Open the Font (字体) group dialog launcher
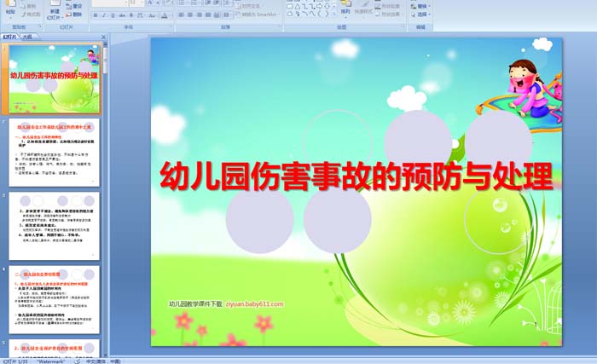597x364 pixels. [171, 26]
